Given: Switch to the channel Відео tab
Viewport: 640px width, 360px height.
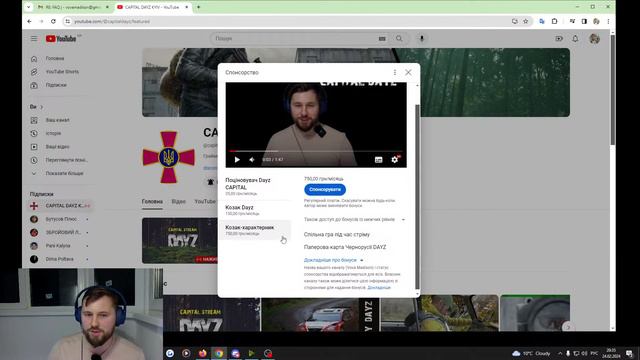Looking at the screenshot, I should (178, 202).
